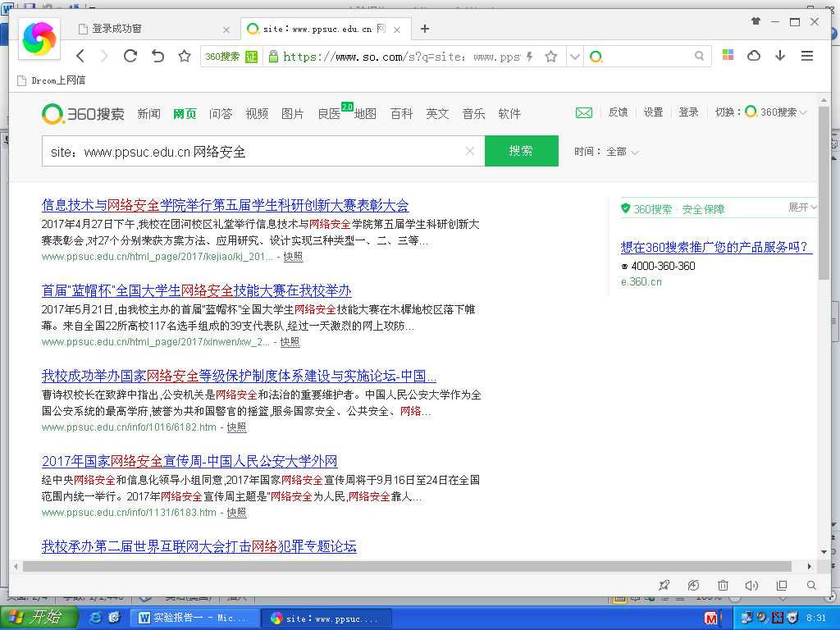Open downloads with the down arrow icon
Viewport: 840px width, 630px height.
tap(780, 55)
